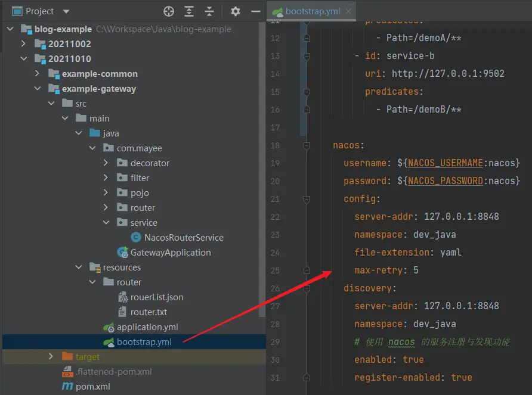
Task: Click the NACOS_PASSWORD variable in the editor
Action: pyautogui.click(x=445, y=181)
